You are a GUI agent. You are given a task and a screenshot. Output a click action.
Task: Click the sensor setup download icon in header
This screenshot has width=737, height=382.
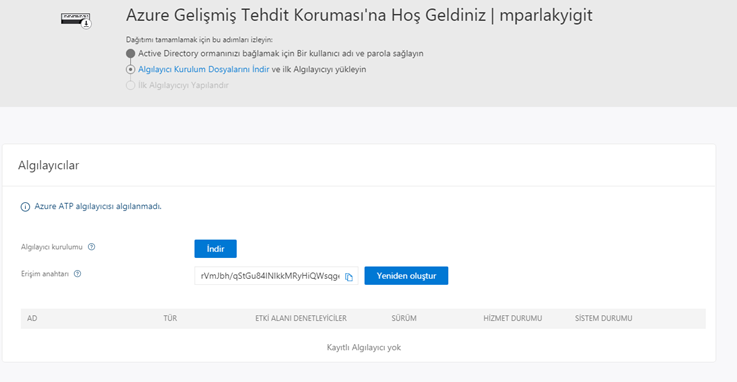[x=76, y=20]
